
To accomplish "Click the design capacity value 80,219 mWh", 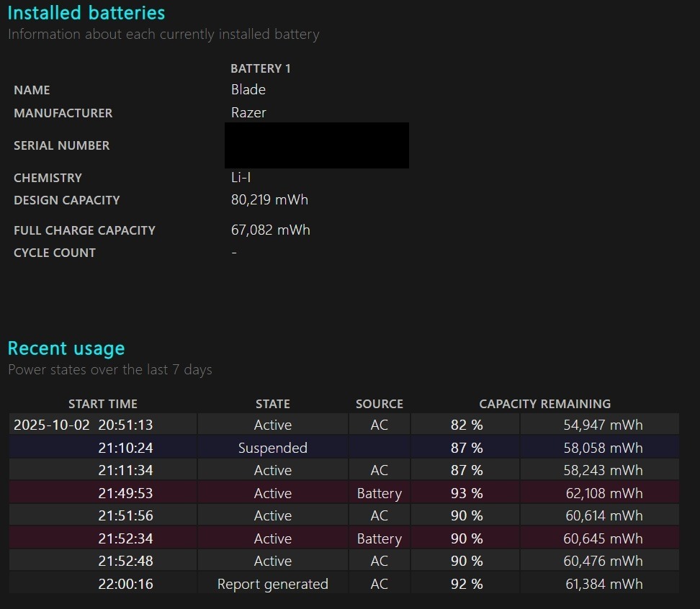I will click(269, 199).
